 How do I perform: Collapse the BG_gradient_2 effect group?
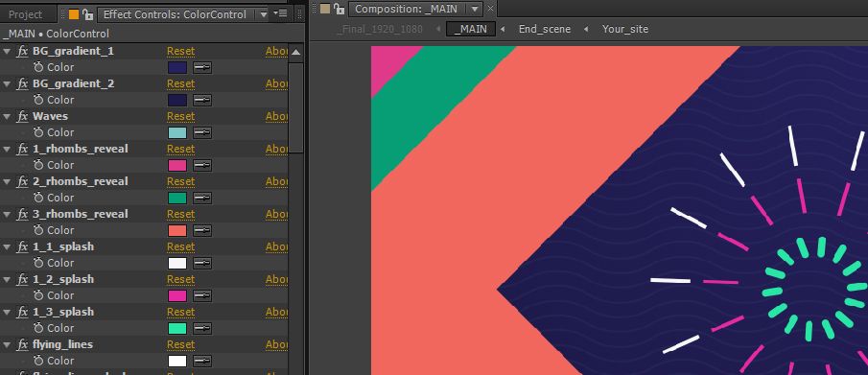(x=7, y=83)
